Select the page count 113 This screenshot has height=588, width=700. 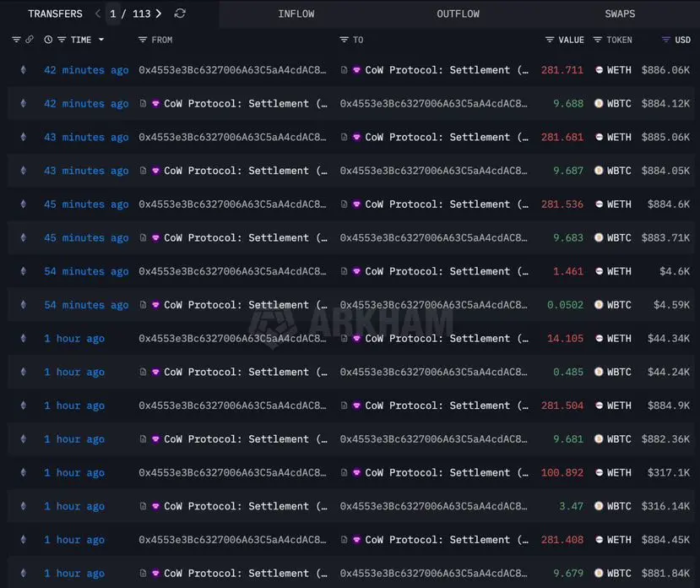(142, 14)
